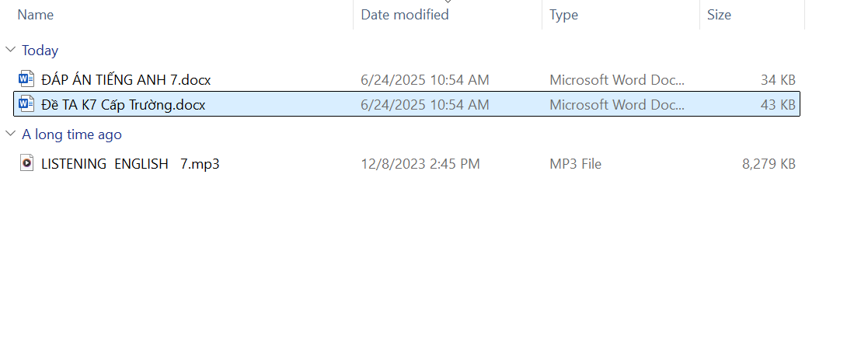Click the sort arrow above Date modified
This screenshot has width=868, height=356.
[x=448, y=2]
